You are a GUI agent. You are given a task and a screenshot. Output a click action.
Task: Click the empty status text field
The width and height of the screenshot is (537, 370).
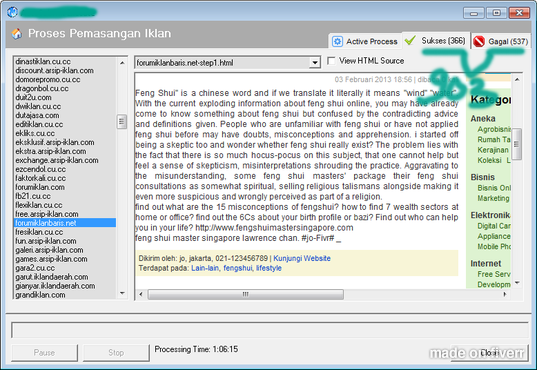coord(270,330)
